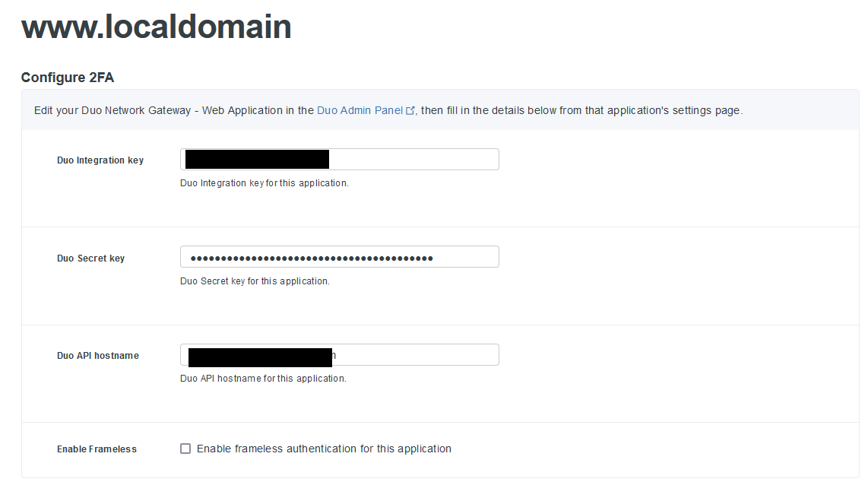This screenshot has height=482, width=868.
Task: Click the Duo Secret key help text
Action: (252, 281)
